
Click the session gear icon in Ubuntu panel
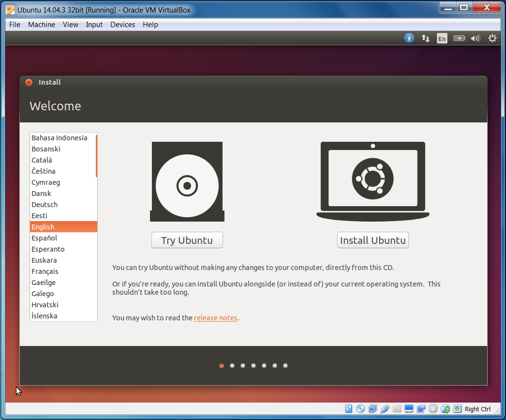492,38
